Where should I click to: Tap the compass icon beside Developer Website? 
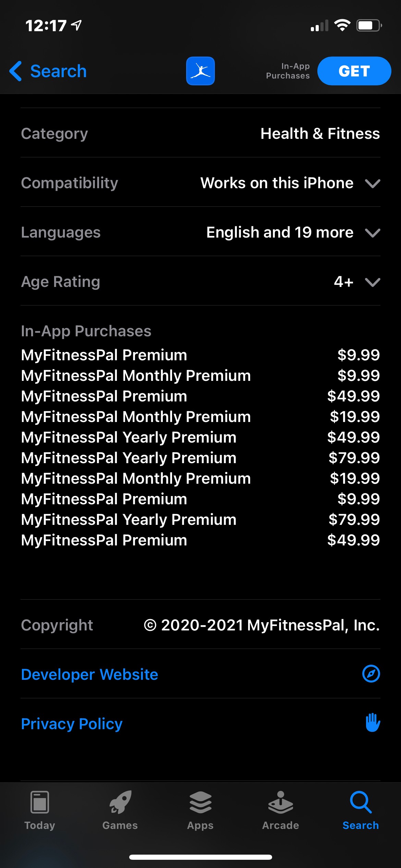click(x=371, y=674)
